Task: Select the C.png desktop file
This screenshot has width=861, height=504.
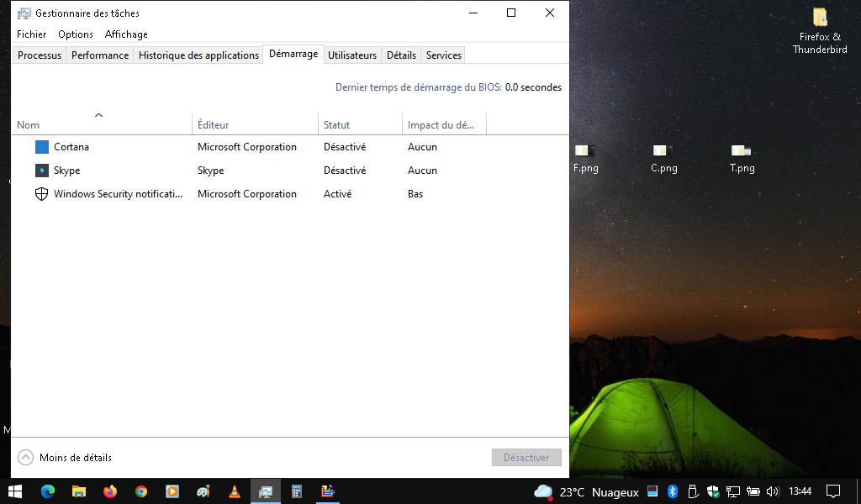Action: point(664,159)
